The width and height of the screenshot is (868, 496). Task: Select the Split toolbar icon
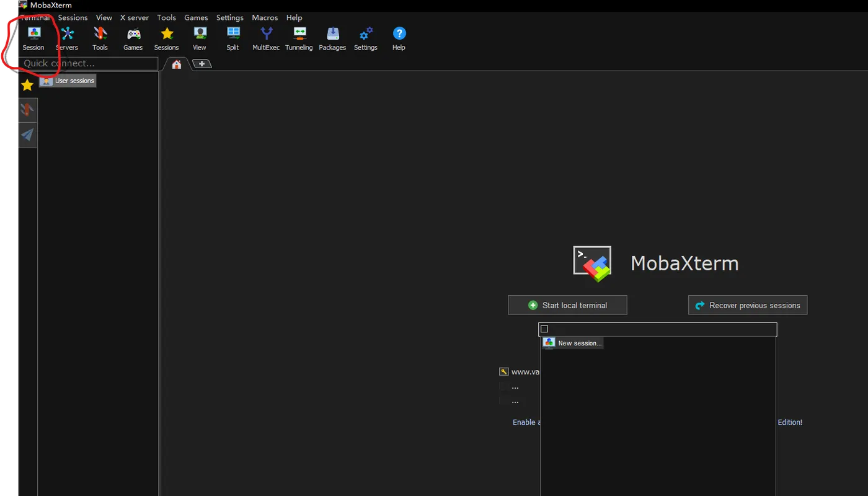click(233, 38)
